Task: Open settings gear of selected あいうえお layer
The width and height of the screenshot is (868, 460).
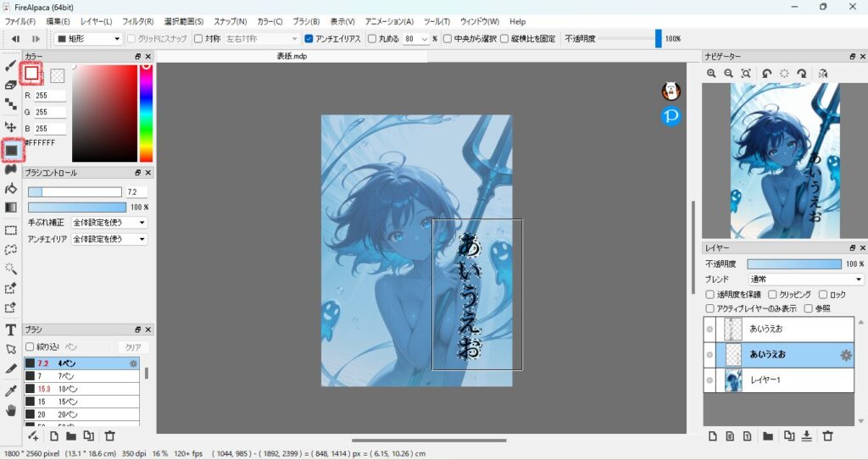Action: coord(846,356)
